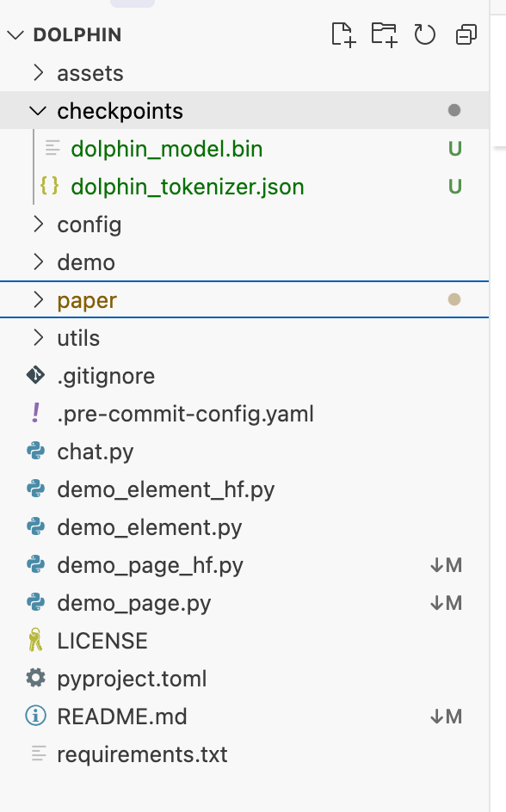This screenshot has width=506, height=812.
Task: Click the braces icon of dolphin_tokenizer.json
Action: pos(50,186)
